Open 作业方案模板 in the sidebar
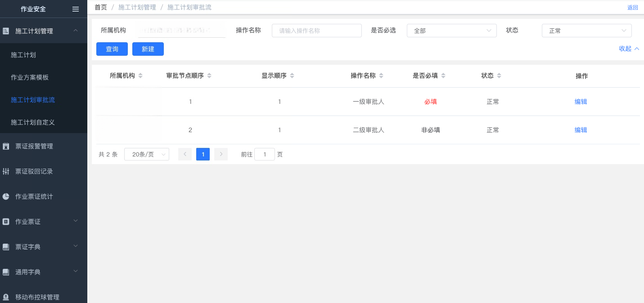 tap(30, 77)
